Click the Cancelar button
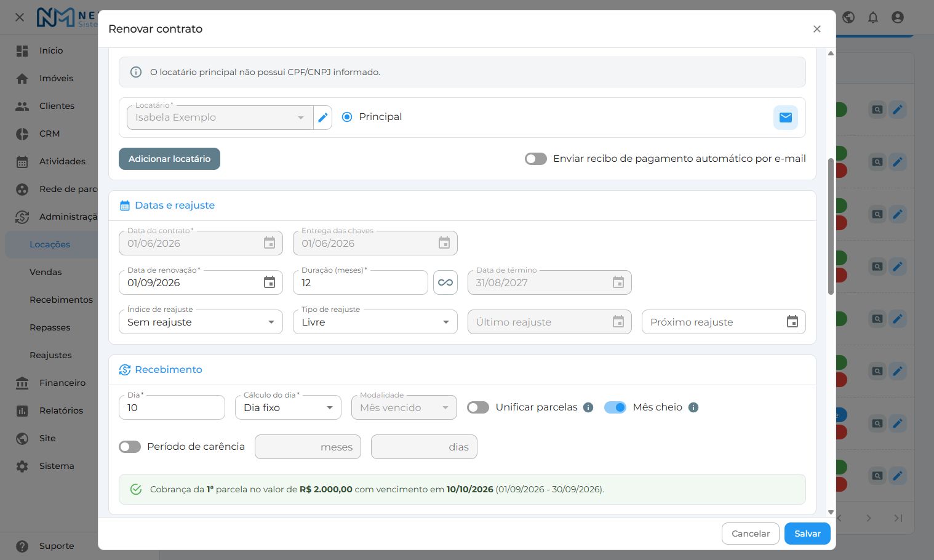 (x=751, y=534)
